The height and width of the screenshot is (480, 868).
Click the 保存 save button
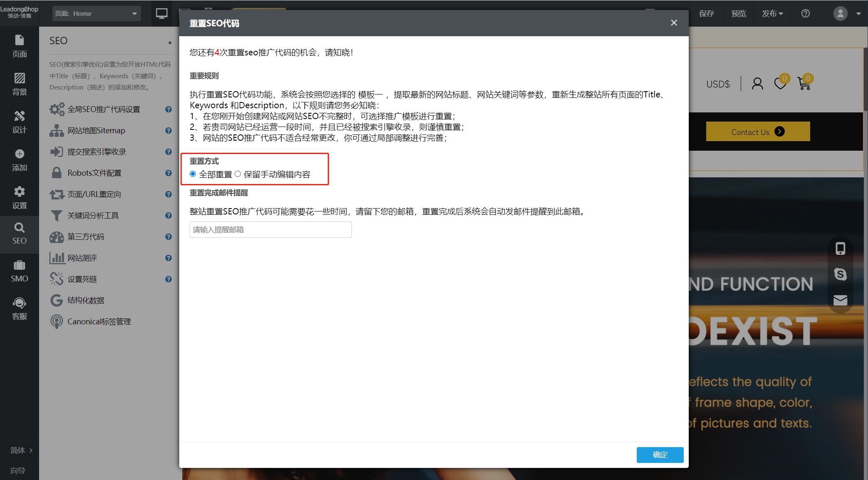pyautogui.click(x=706, y=13)
